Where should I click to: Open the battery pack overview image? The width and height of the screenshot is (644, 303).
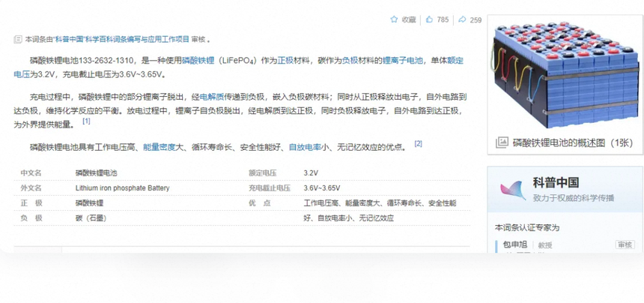[x=565, y=75]
